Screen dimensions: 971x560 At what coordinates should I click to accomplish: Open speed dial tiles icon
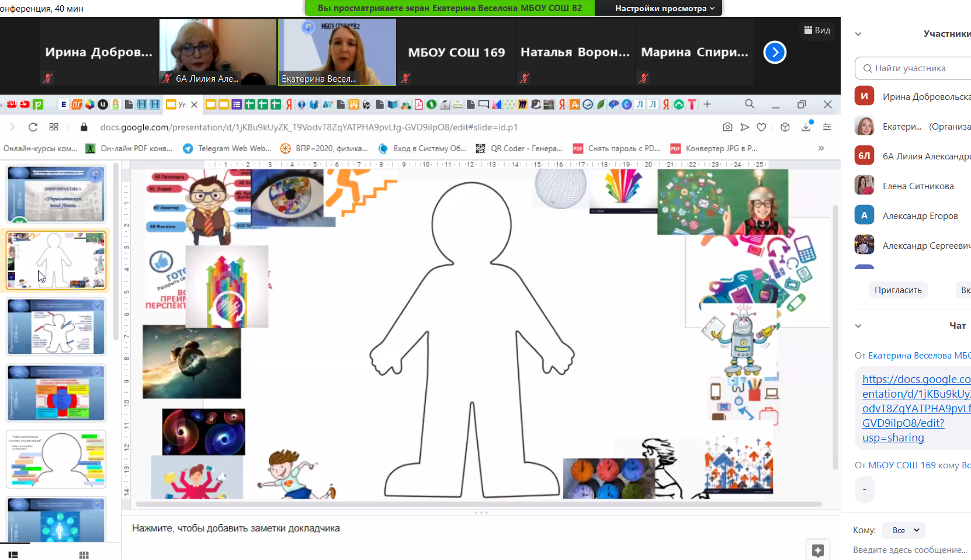[x=54, y=127]
